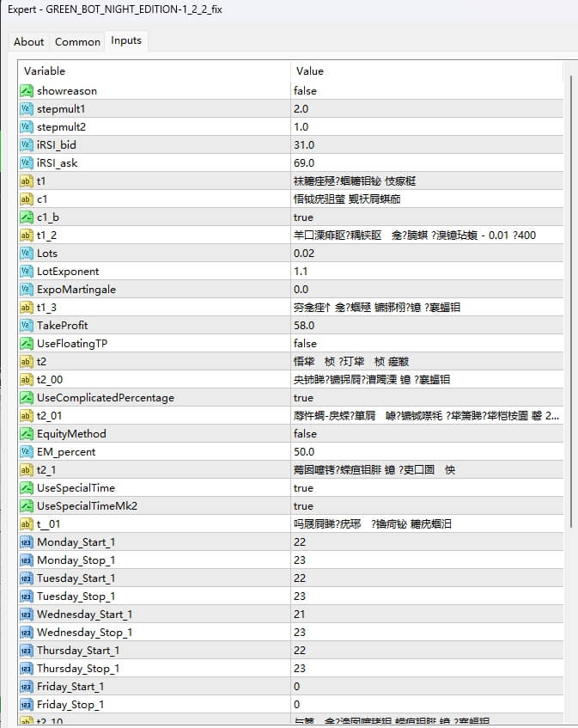Viewport: 578px width, 728px height.
Task: Click the stepmult1 value 2.0
Action: tap(301, 109)
